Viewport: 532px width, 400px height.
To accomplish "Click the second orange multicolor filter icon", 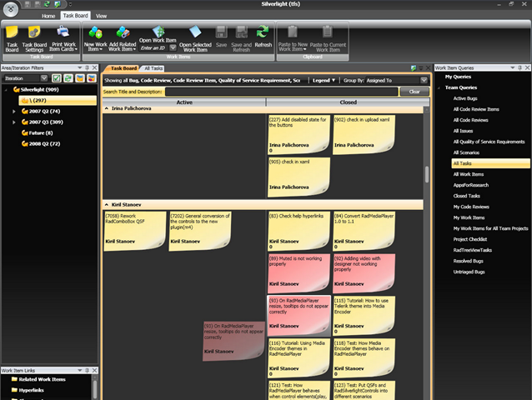I will point(91,78).
